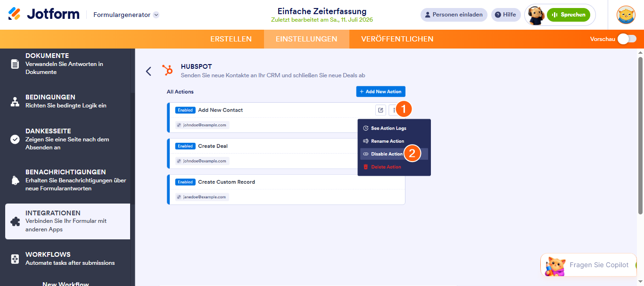Select the INTEGRATIONEN sidebar item
The height and width of the screenshot is (286, 644).
(x=67, y=221)
